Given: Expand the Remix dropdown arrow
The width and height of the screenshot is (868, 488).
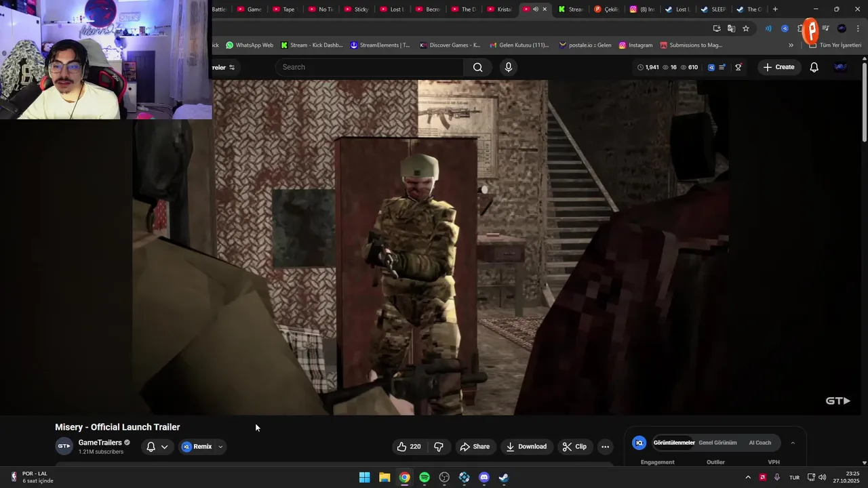Looking at the screenshot, I should pos(220,447).
